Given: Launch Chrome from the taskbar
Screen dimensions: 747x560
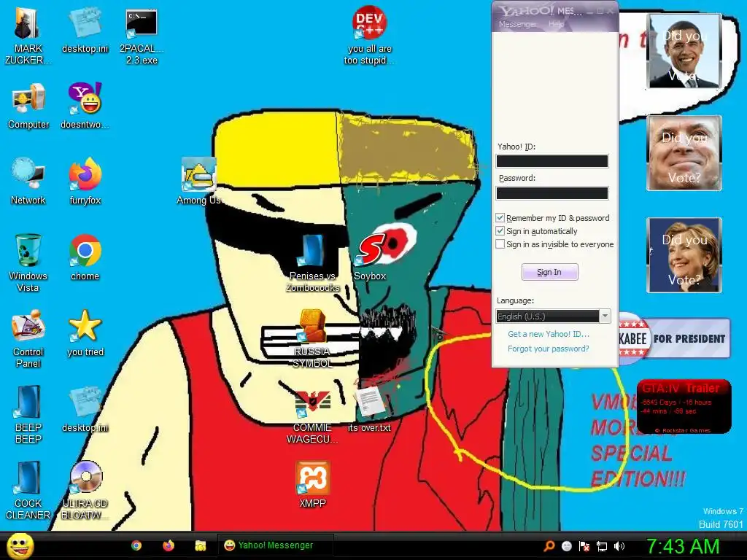Looking at the screenshot, I should point(136,545).
